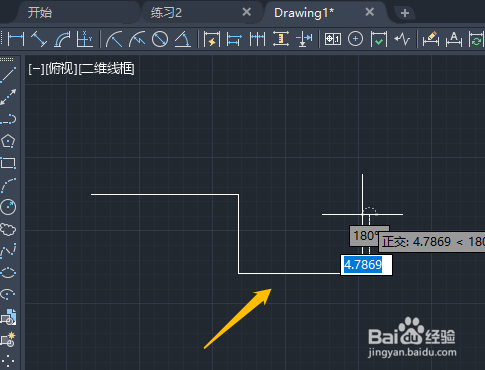Open the Insert Block tool
Image resolution: width=485 pixels, height=370 pixels.
pos(9,317)
